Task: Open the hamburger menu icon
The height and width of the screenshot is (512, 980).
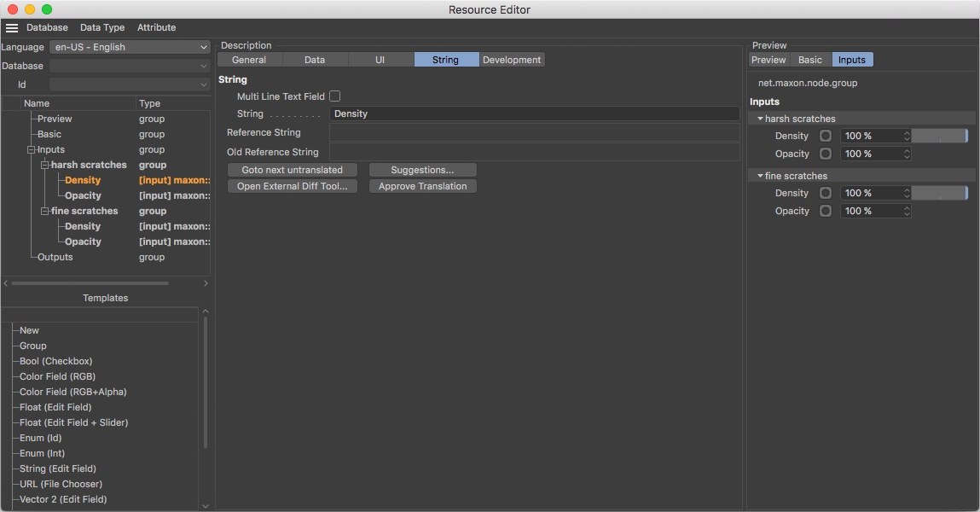Action: tap(12, 28)
